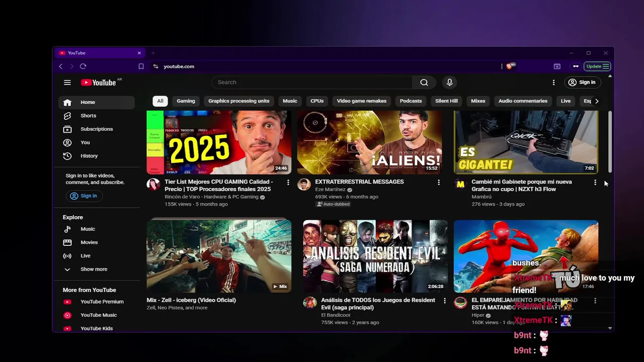Select the CPUs filter chip

[x=317, y=101]
